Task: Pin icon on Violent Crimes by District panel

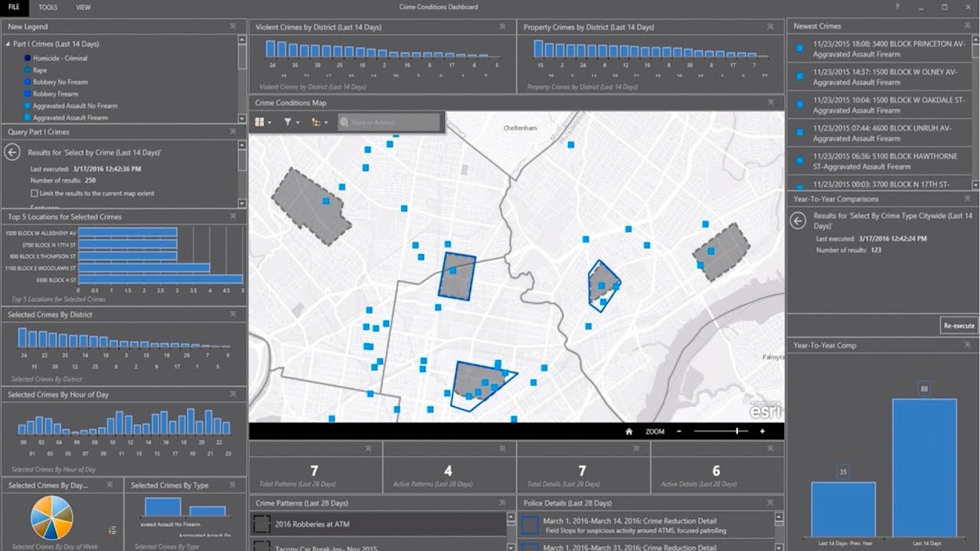Action: 501,27
